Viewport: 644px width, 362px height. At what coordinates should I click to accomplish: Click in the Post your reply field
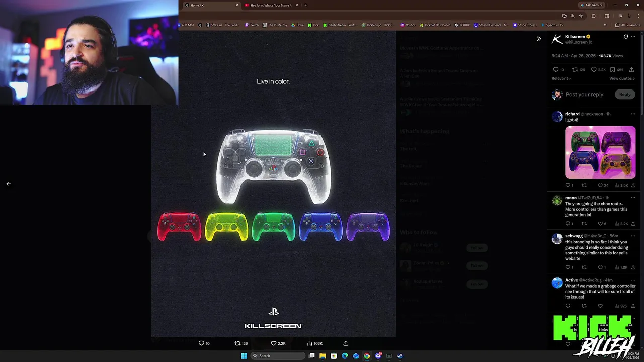(x=584, y=94)
